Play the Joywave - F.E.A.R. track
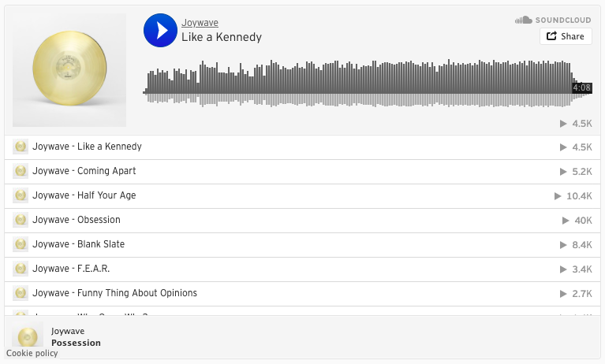The image size is (605, 364). (x=71, y=269)
